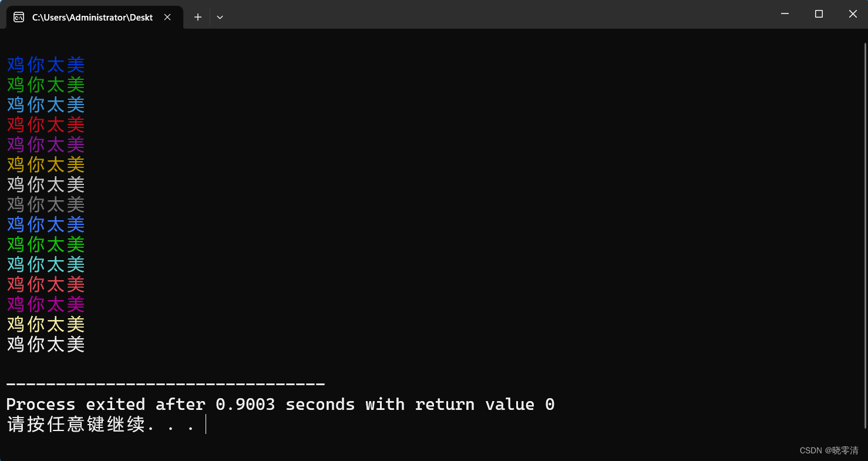Viewport: 868px width, 461px height.
Task: Click the CSDN @晓零清 watermark
Action: (x=829, y=450)
